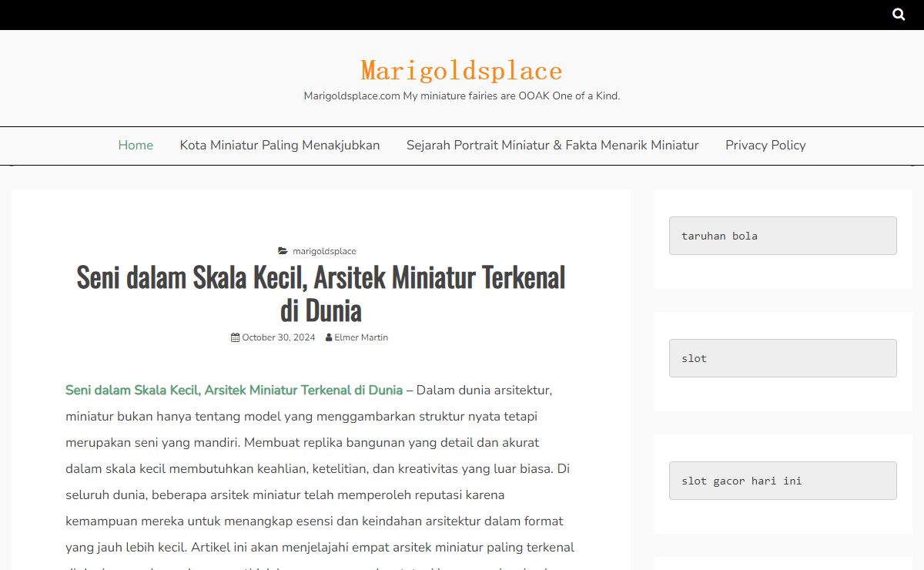Viewport: 924px width, 570px height.
Task: Open the marigoldsplace category link
Action: (324, 251)
